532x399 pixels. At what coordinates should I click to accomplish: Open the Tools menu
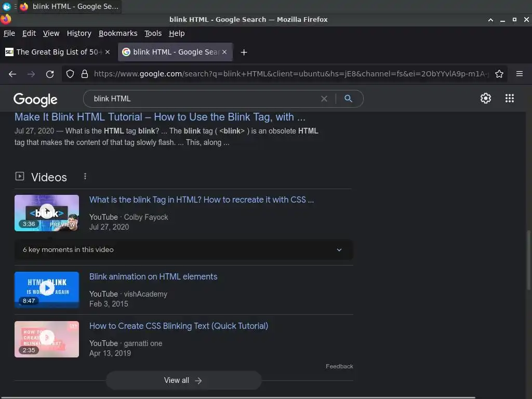[153, 33]
